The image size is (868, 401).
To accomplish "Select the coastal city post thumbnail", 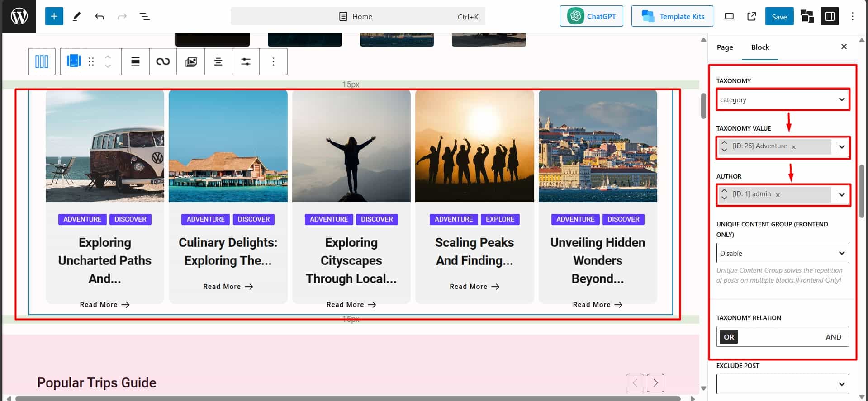I will (598, 146).
